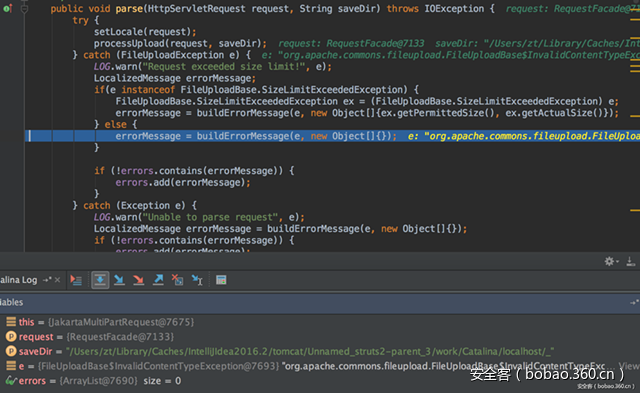
Task: Click the 'catch (Exception e)' line
Action: pos(135,206)
